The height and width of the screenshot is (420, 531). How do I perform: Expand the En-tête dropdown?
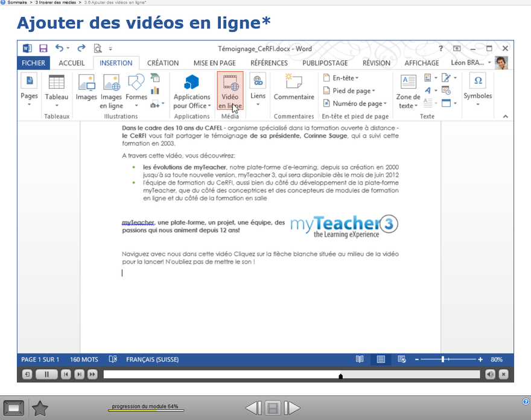(342, 78)
